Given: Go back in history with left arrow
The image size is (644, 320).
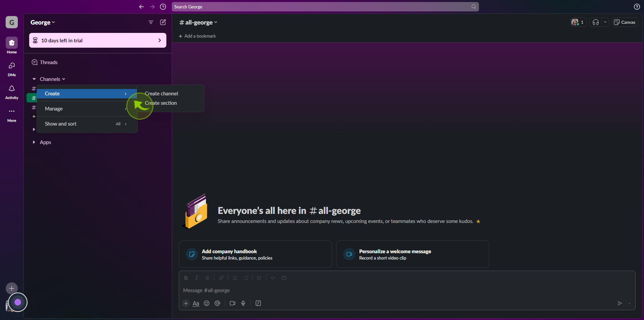Looking at the screenshot, I should pos(142,7).
